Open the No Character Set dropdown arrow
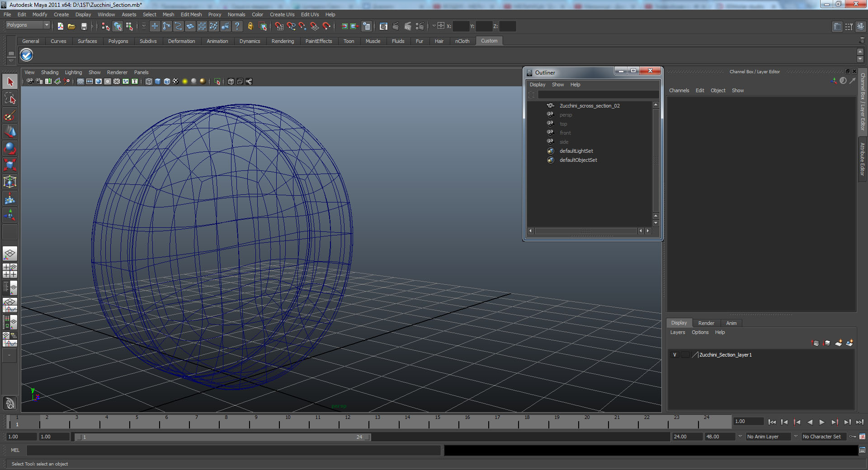 coord(796,437)
